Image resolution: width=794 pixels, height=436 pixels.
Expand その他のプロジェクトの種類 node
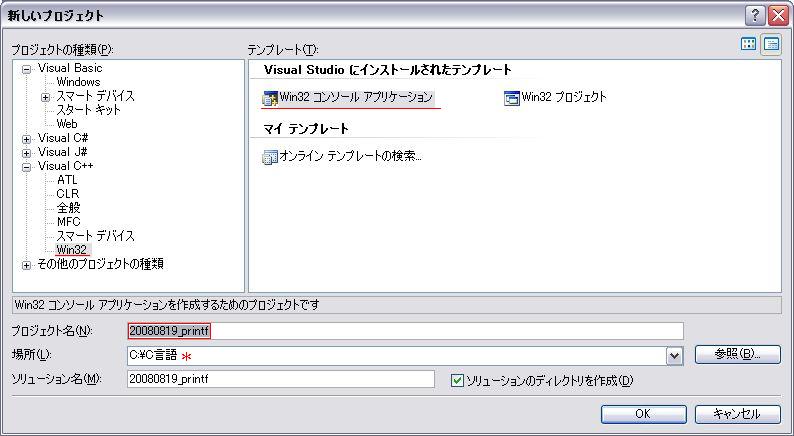(x=26, y=265)
